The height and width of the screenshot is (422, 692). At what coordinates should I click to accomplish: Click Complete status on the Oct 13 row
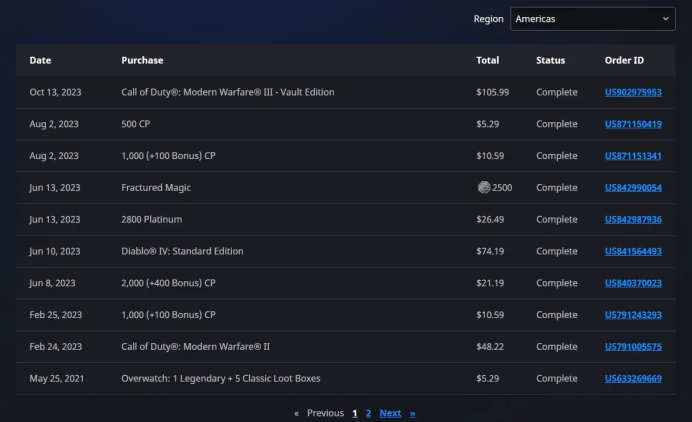click(x=557, y=92)
